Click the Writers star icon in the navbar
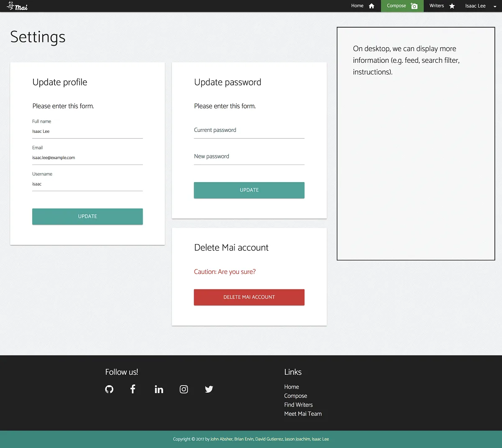This screenshot has height=448, width=502. click(x=452, y=6)
